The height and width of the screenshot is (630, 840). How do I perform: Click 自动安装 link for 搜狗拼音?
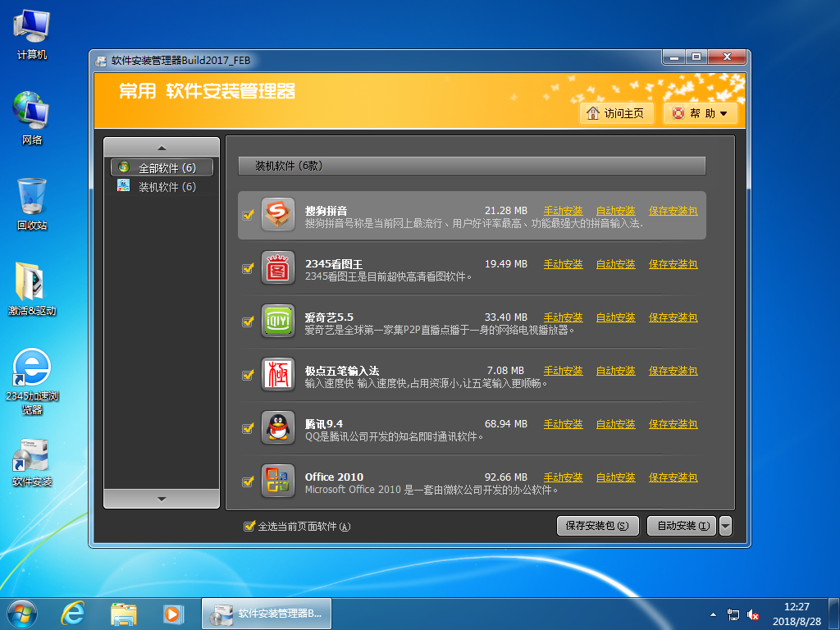615,211
